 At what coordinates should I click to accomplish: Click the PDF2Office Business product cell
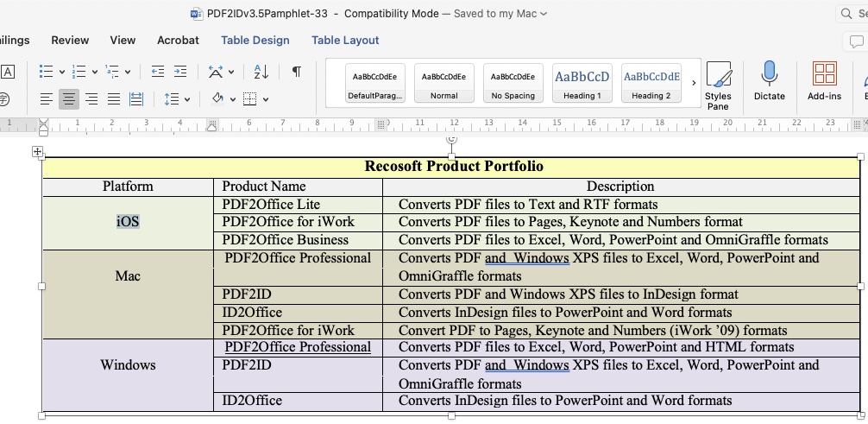coord(298,240)
